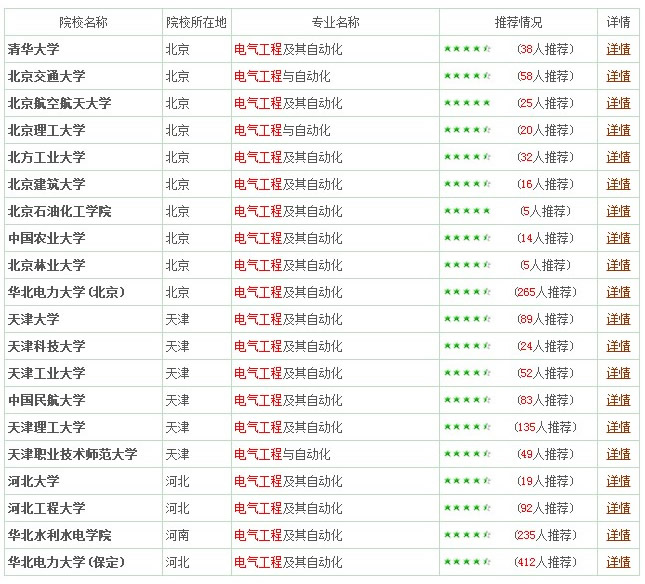Open 详情 link for 北方工业大学
The image size is (645, 584).
(618, 157)
